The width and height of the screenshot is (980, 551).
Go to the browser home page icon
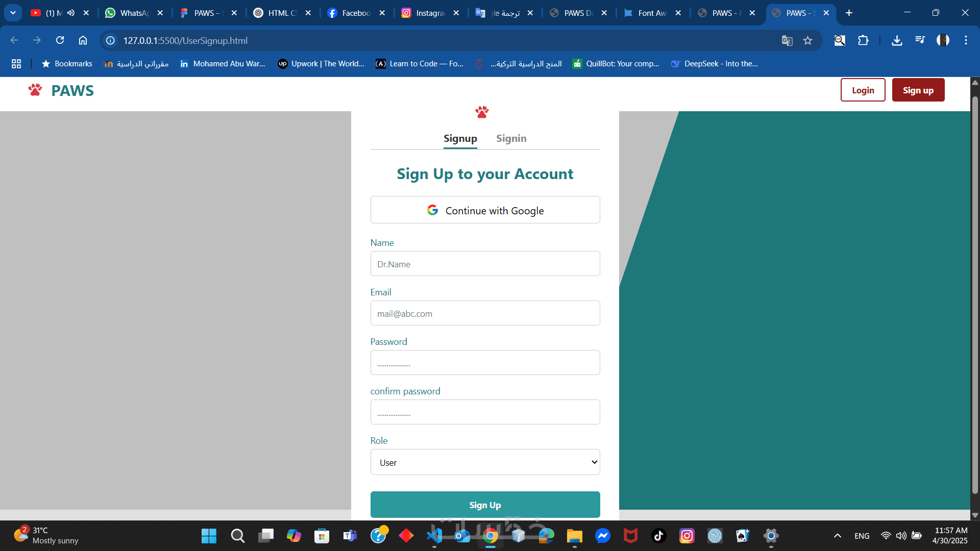coord(83,40)
